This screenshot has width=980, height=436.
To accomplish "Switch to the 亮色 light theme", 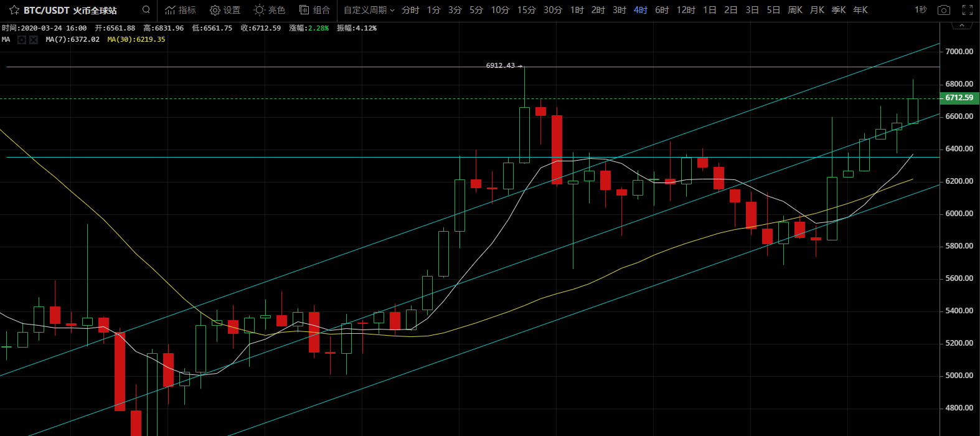I will [270, 10].
